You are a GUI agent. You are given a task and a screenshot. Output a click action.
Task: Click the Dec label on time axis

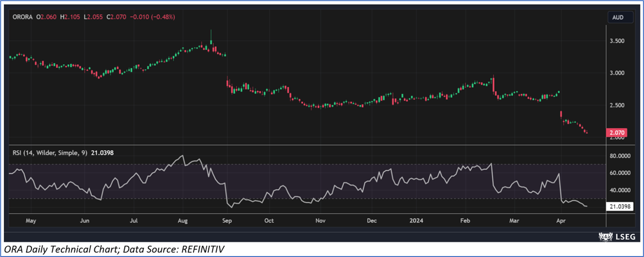372,221
